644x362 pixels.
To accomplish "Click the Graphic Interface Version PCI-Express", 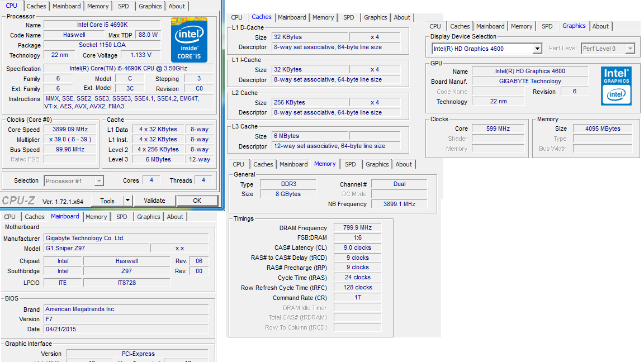I will tap(138, 354).
